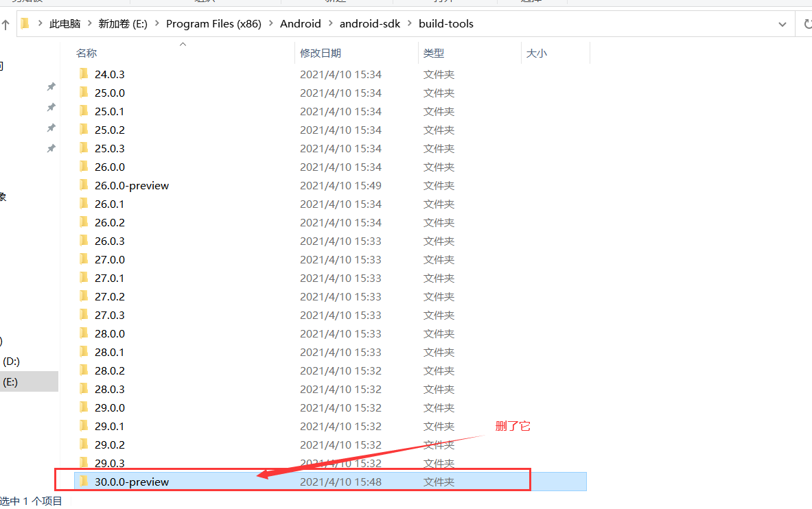Go to android-sdk breadcrumb segment
Screen dimensions: 812x509
click(x=370, y=24)
